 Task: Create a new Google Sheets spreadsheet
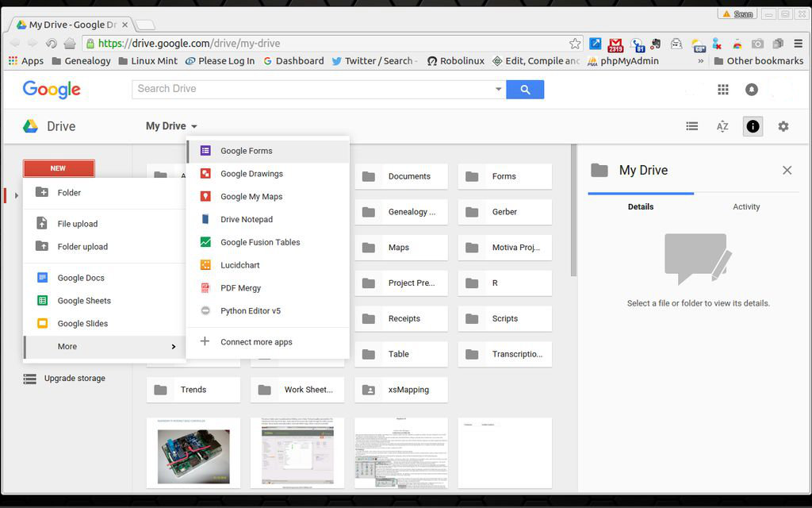pos(104,301)
